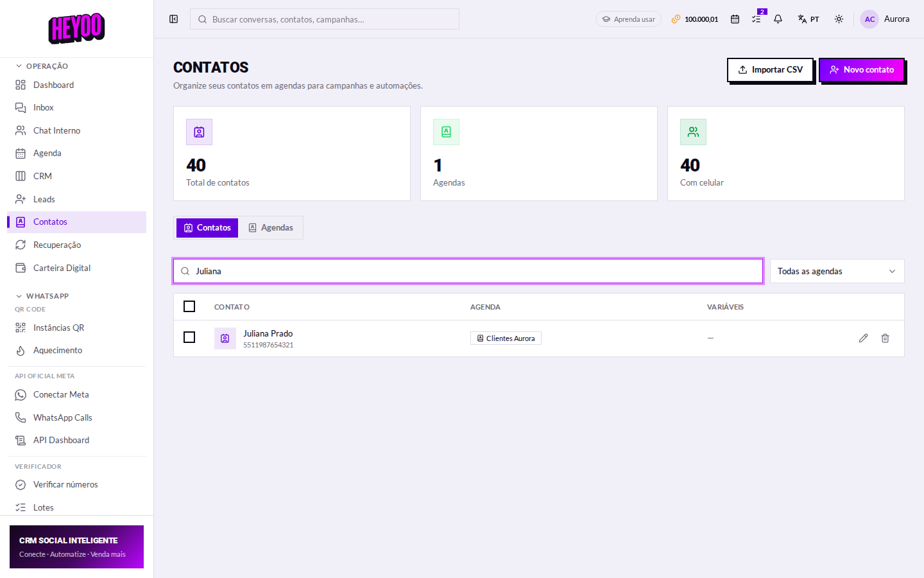
Task: Click the AC user avatar
Action: coord(869,19)
